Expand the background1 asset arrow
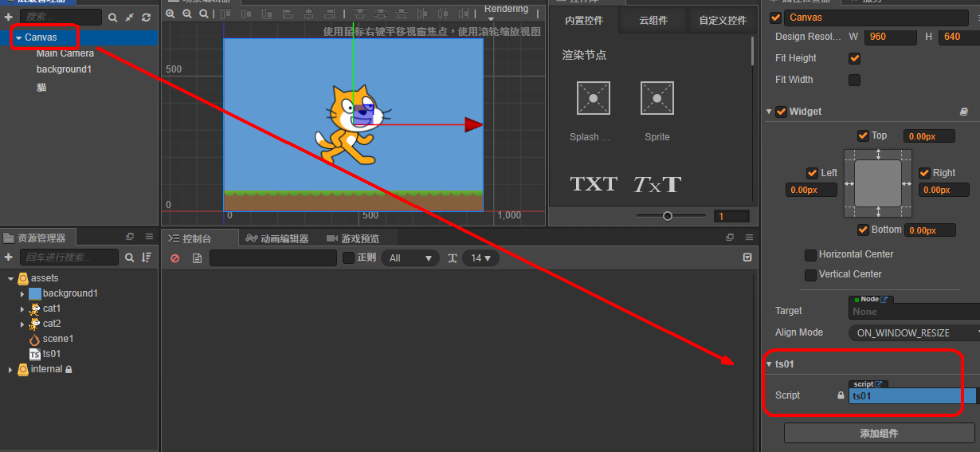 22,294
